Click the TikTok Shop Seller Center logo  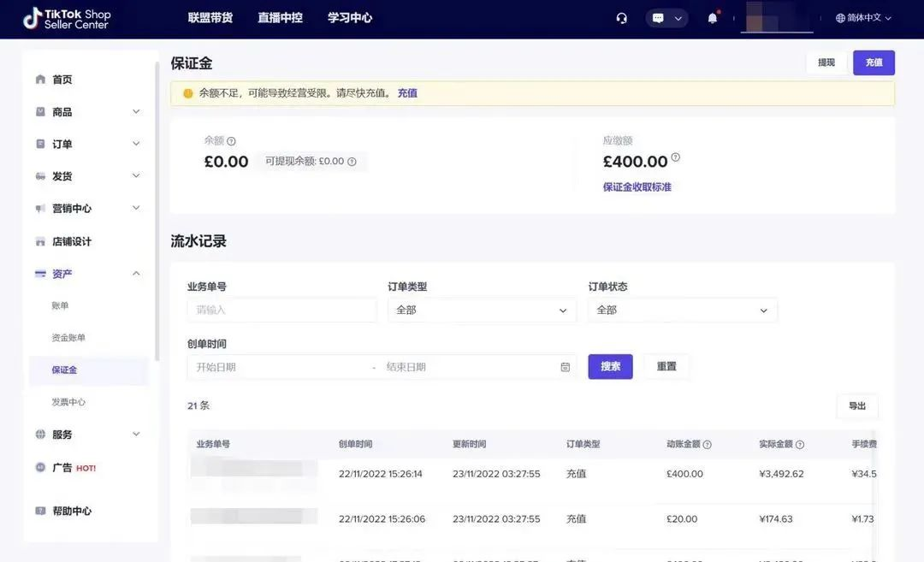[67, 18]
